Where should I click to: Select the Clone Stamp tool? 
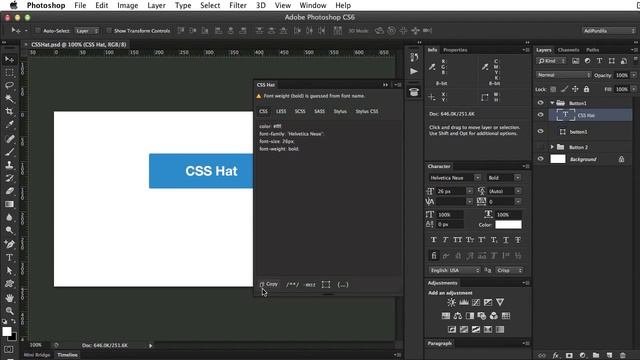click(x=9, y=165)
